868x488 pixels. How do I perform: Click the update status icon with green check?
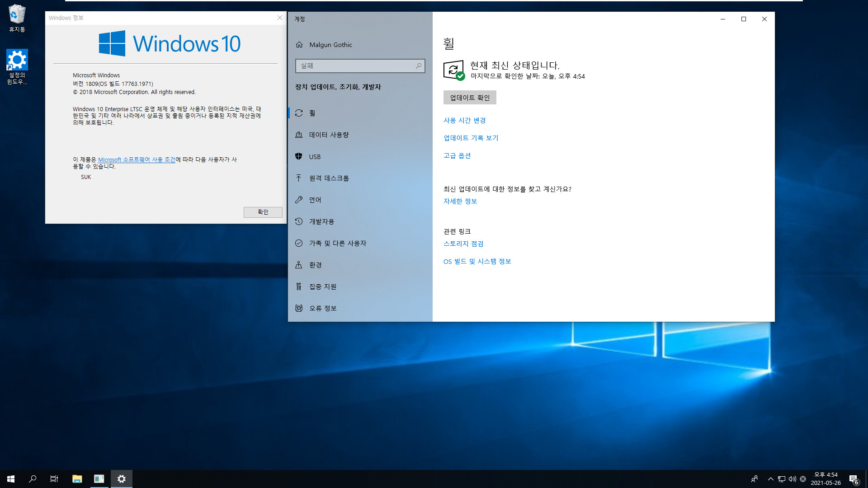click(x=454, y=70)
